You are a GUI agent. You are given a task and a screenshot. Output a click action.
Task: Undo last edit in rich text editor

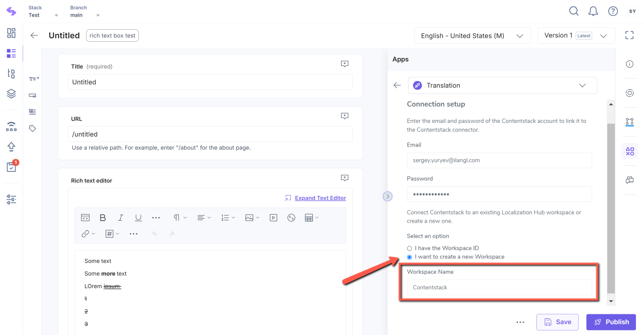click(x=155, y=234)
